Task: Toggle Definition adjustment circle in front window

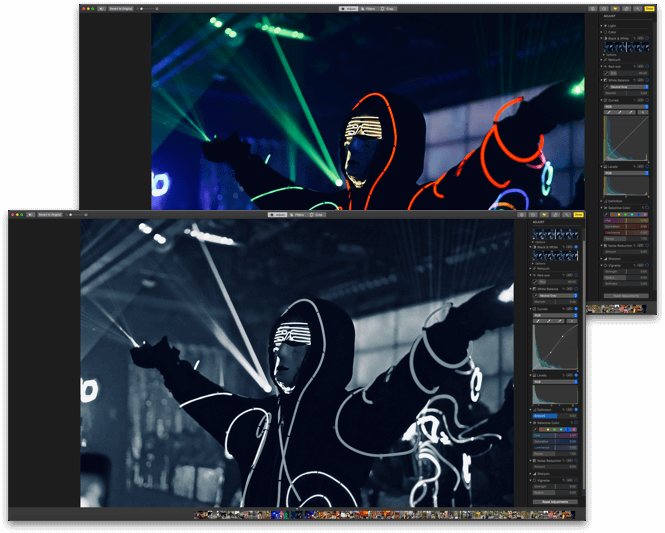Action: [576, 410]
